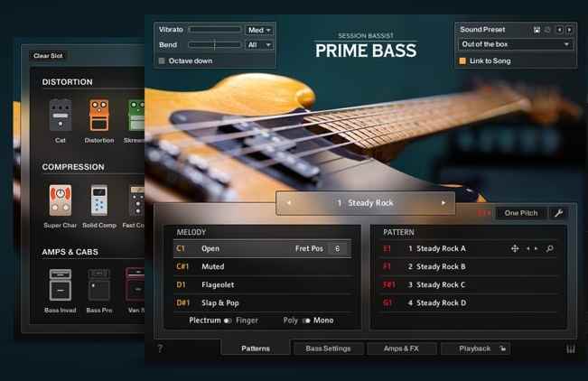Open the Amps & FX tab

(401, 348)
